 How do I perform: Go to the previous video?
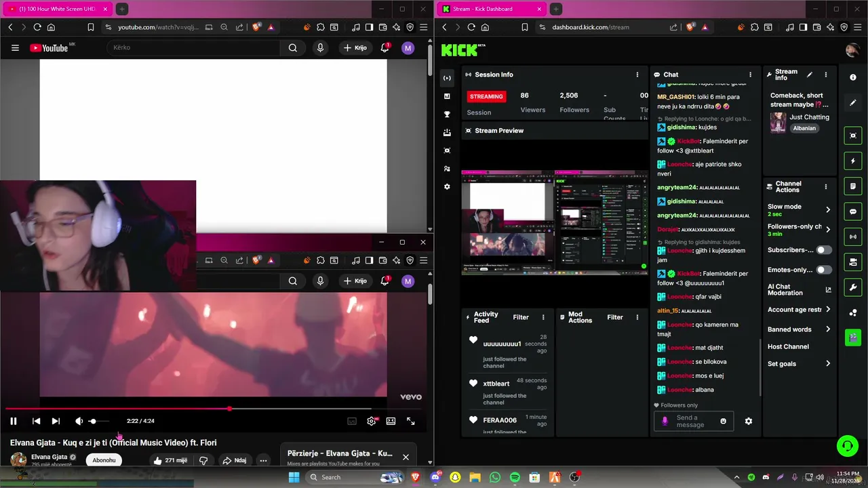pos(36,421)
